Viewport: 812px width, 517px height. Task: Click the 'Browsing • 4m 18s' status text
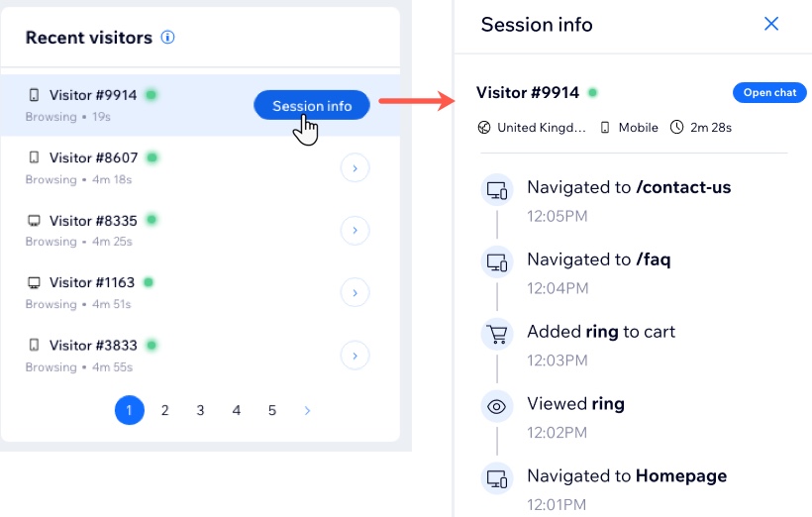click(x=78, y=179)
